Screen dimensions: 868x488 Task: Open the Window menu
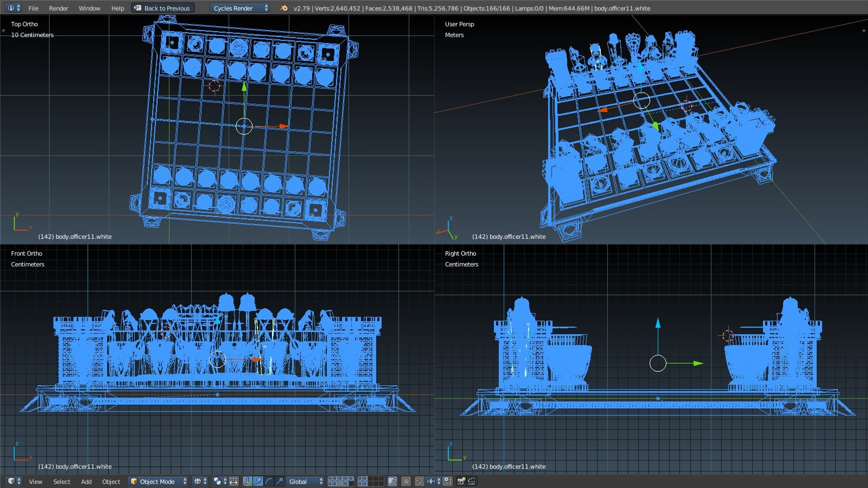[90, 8]
